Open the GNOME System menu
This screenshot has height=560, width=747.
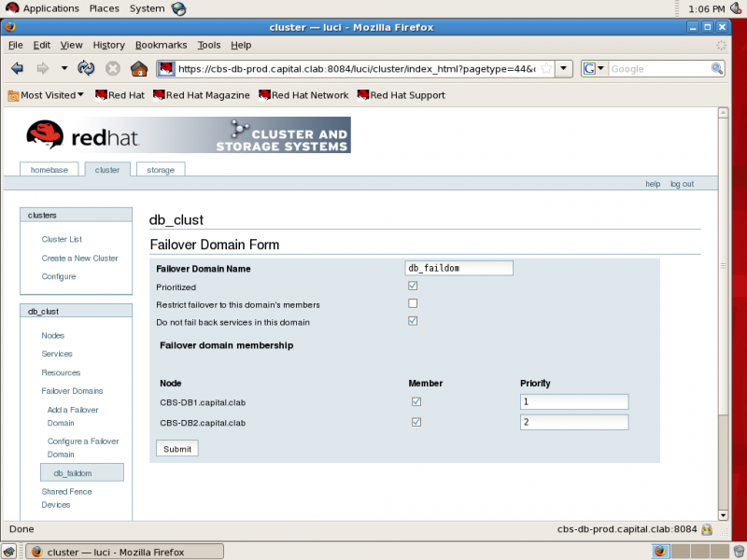tap(147, 8)
